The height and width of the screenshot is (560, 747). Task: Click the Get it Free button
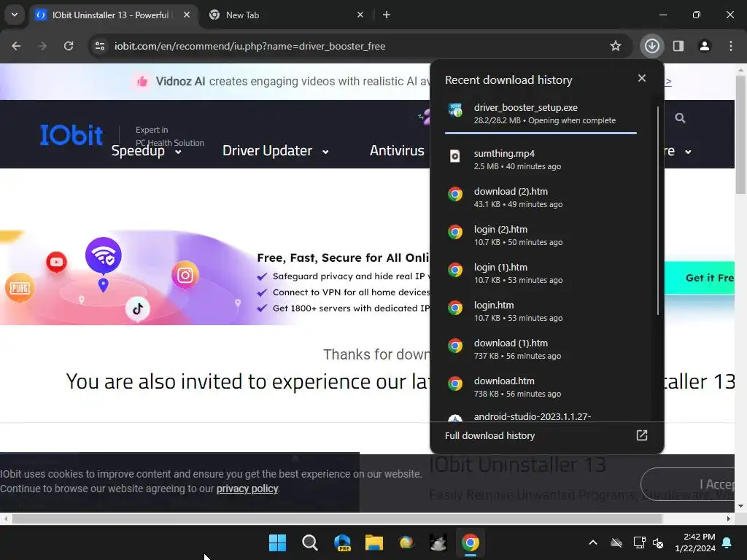coord(700,278)
